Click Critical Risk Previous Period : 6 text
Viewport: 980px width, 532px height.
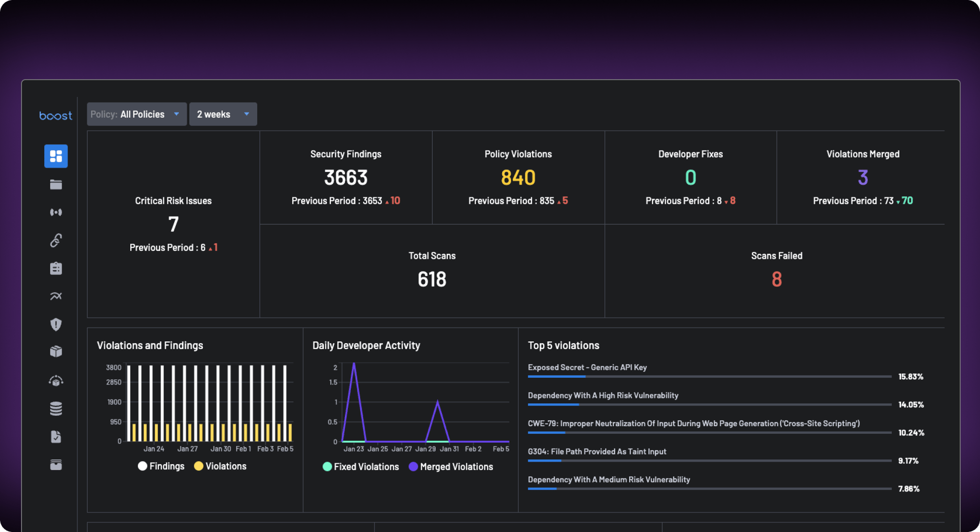(168, 248)
